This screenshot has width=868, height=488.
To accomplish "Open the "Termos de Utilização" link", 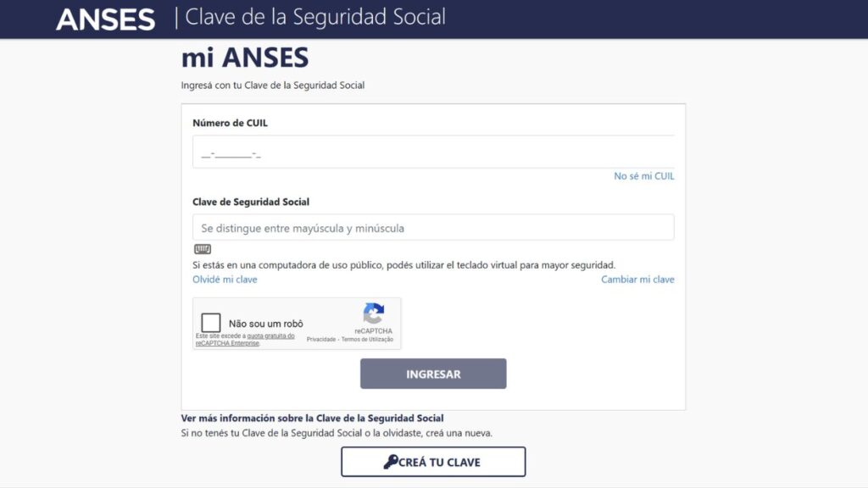I will tap(367, 340).
